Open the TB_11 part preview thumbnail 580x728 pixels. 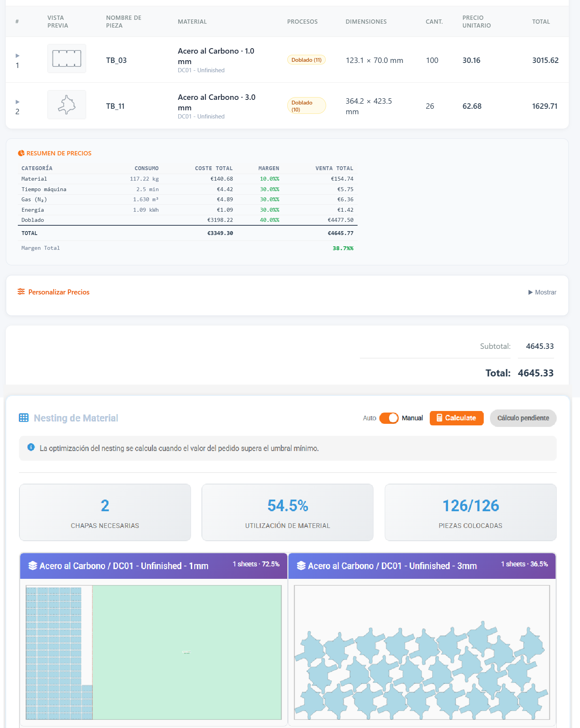67,105
